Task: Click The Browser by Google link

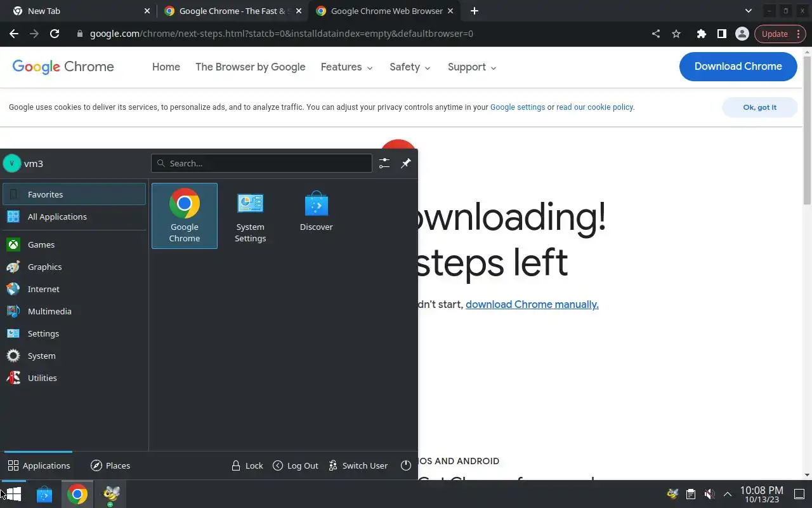Action: [251, 67]
